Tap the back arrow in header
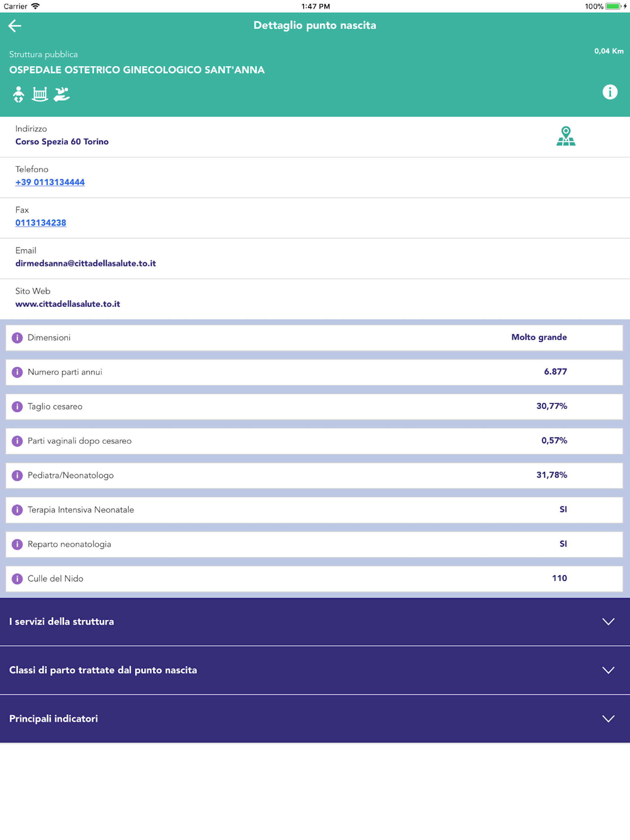 tap(14, 26)
